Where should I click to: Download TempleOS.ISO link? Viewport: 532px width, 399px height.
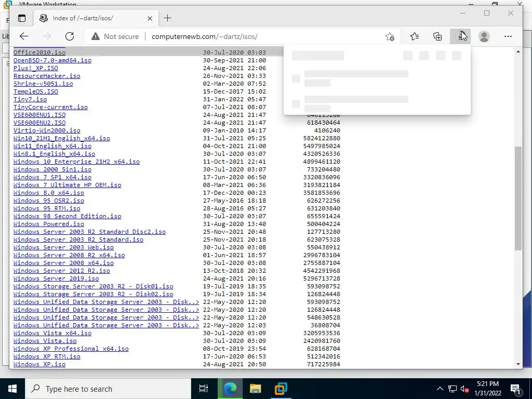(36, 91)
